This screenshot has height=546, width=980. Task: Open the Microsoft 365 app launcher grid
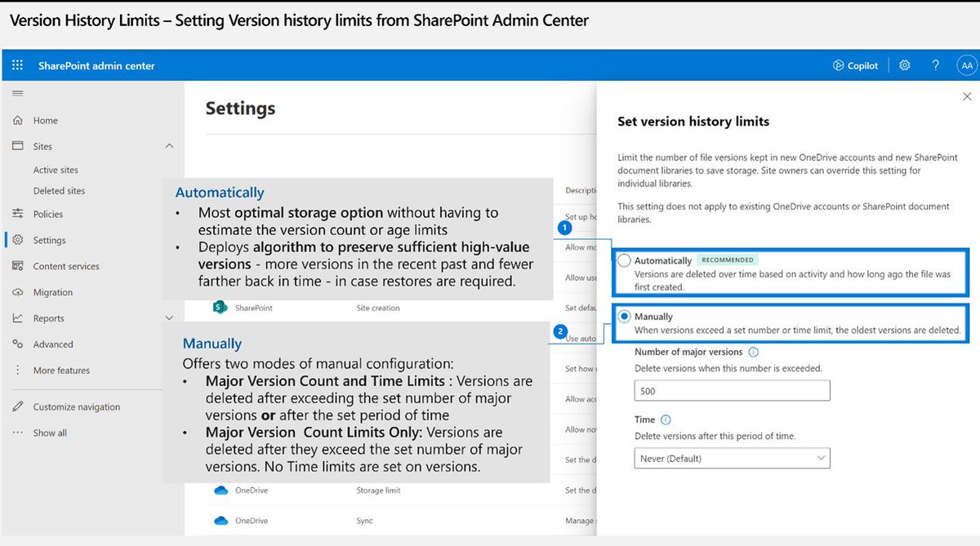click(x=16, y=64)
